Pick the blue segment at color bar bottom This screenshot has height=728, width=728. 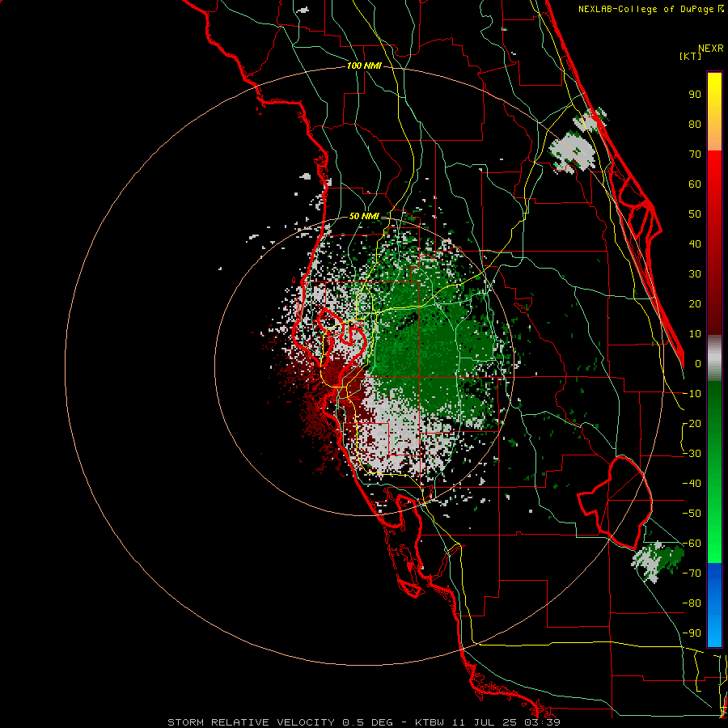[x=714, y=605]
